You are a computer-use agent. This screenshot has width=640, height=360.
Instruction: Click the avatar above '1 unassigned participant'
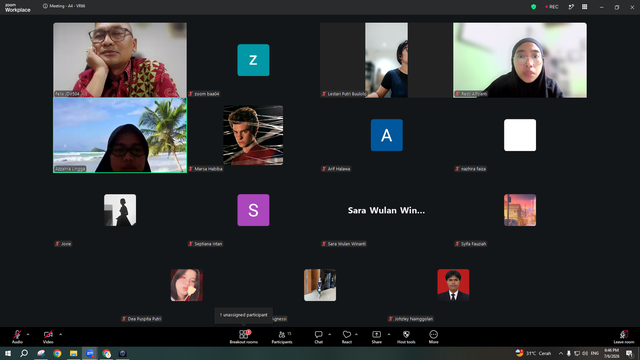(x=320, y=285)
